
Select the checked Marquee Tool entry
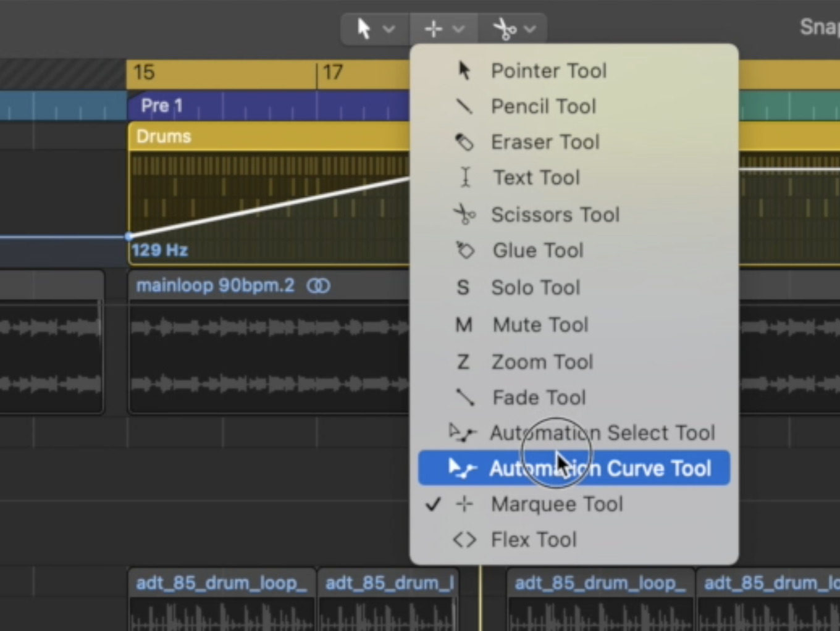556,504
